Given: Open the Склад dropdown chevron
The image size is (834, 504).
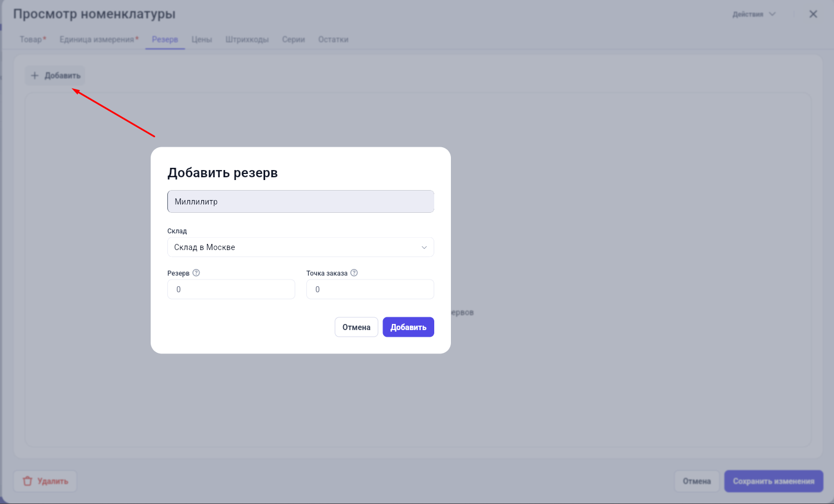Looking at the screenshot, I should click(424, 247).
